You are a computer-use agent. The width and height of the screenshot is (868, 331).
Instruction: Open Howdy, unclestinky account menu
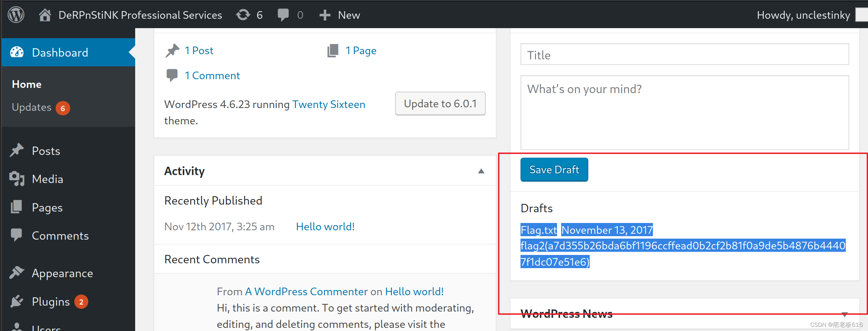[803, 15]
